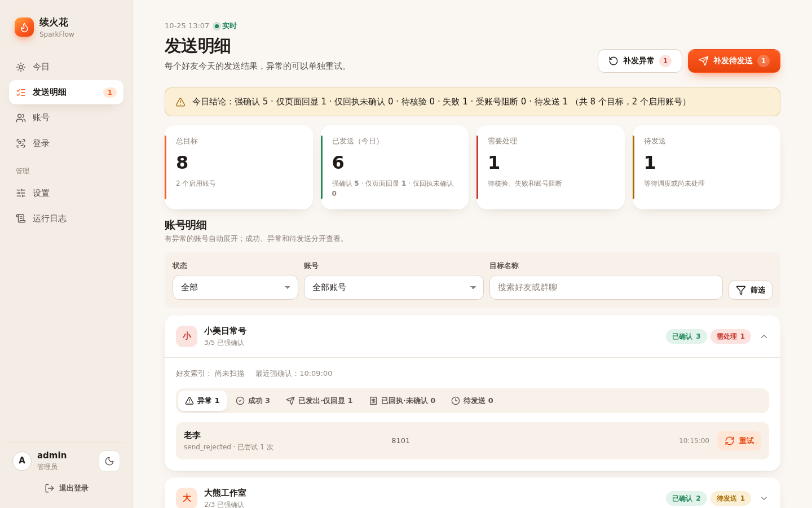This screenshot has height=508, width=812.
Task: Click the 筛选 filter button
Action: point(751,290)
